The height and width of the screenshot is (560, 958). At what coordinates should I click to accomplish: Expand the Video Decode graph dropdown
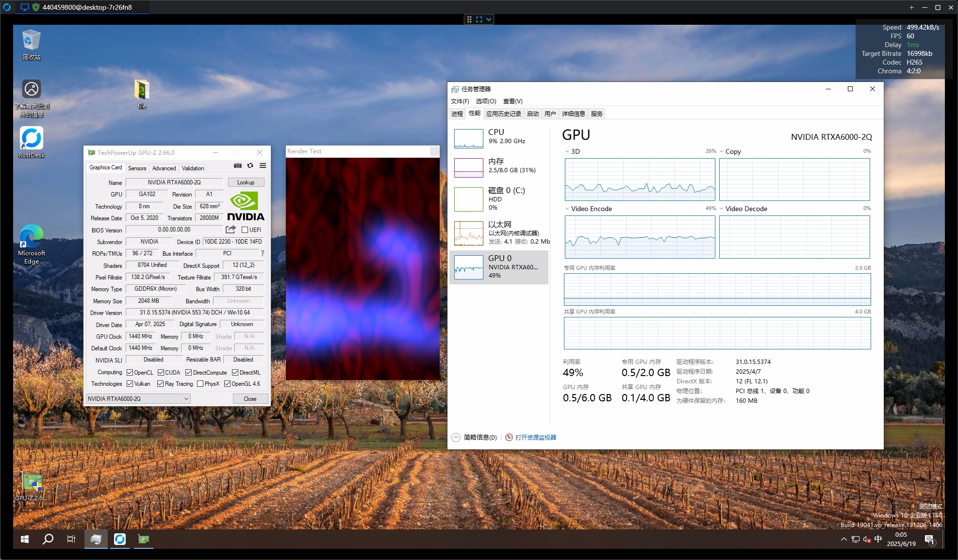point(722,209)
